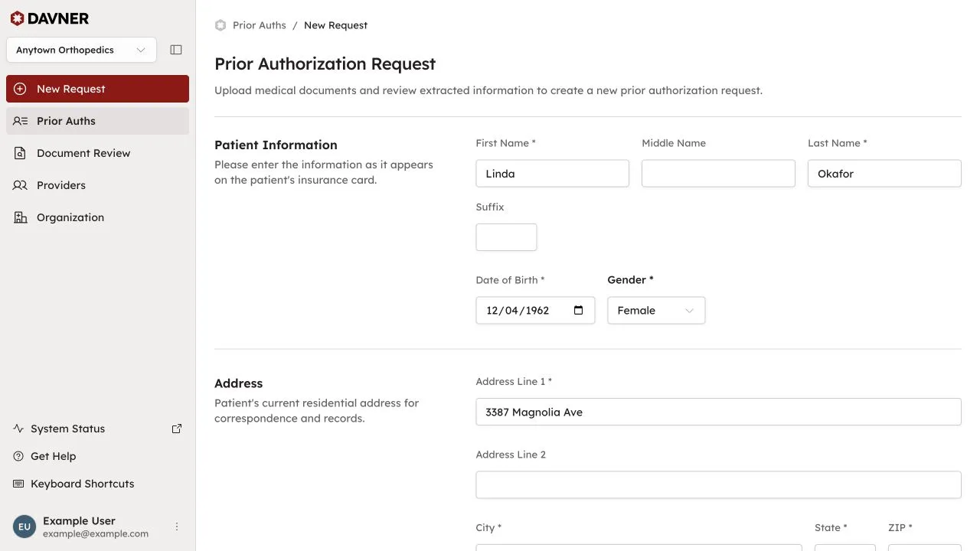Click the Davner logo icon
980x551 pixels.
[17, 18]
